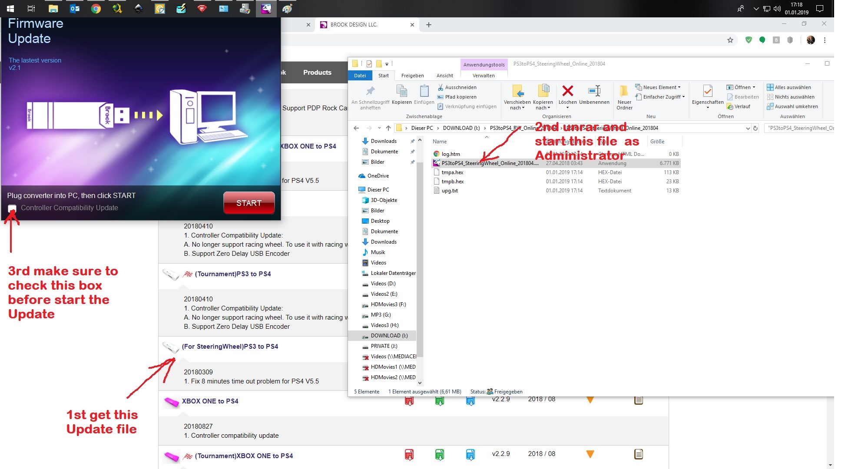The height and width of the screenshot is (469, 868).
Task: Open the Chrome three-dot menu
Action: coord(825,40)
